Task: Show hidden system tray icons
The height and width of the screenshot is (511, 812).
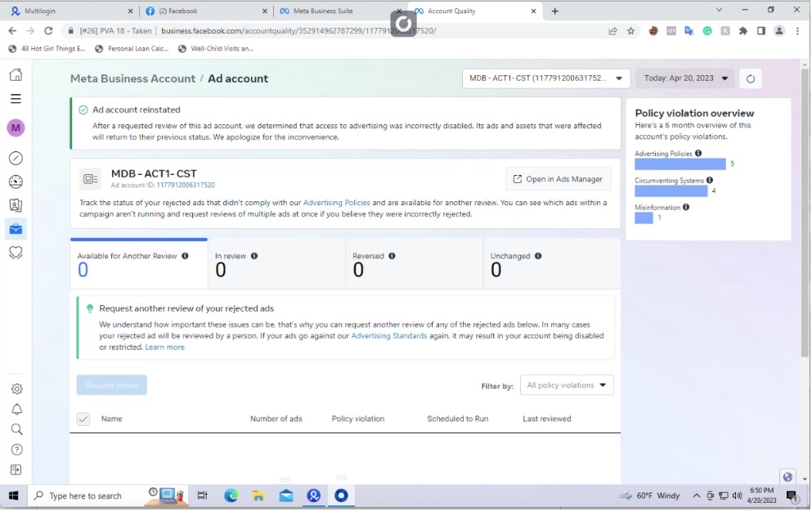Action: click(x=697, y=496)
